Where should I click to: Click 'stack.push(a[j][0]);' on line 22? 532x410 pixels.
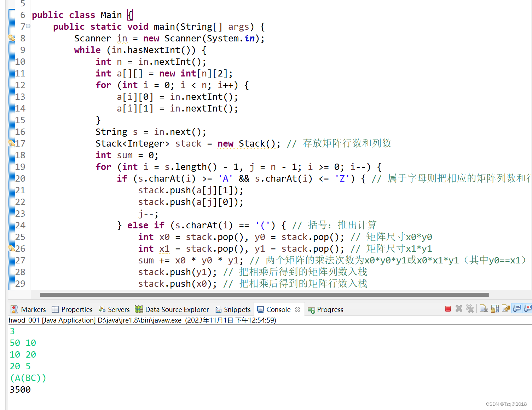coord(191,202)
